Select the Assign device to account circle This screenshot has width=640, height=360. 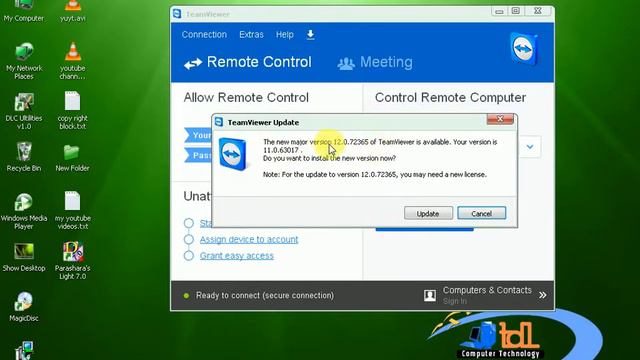[x=189, y=239]
